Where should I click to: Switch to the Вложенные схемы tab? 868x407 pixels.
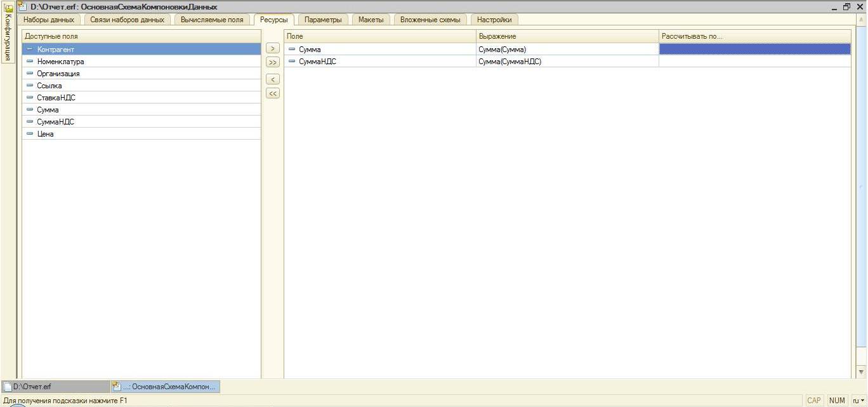[x=430, y=20]
